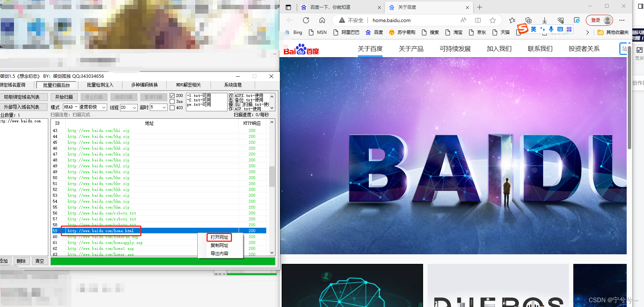The width and height of the screenshot is (644, 307).
Task: Enable the 403 response checkbox
Action: click(x=172, y=108)
